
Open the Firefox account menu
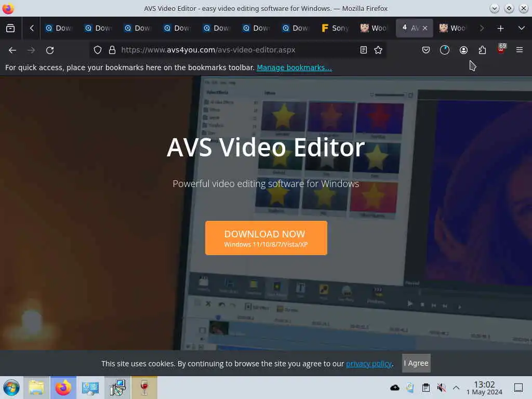pyautogui.click(x=463, y=50)
